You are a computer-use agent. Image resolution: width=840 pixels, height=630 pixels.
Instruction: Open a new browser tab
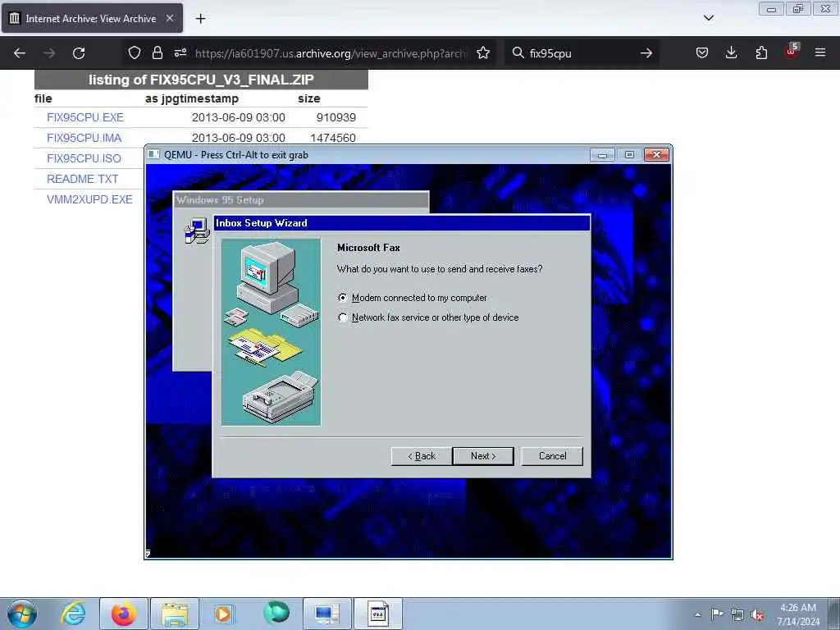pyautogui.click(x=200, y=19)
